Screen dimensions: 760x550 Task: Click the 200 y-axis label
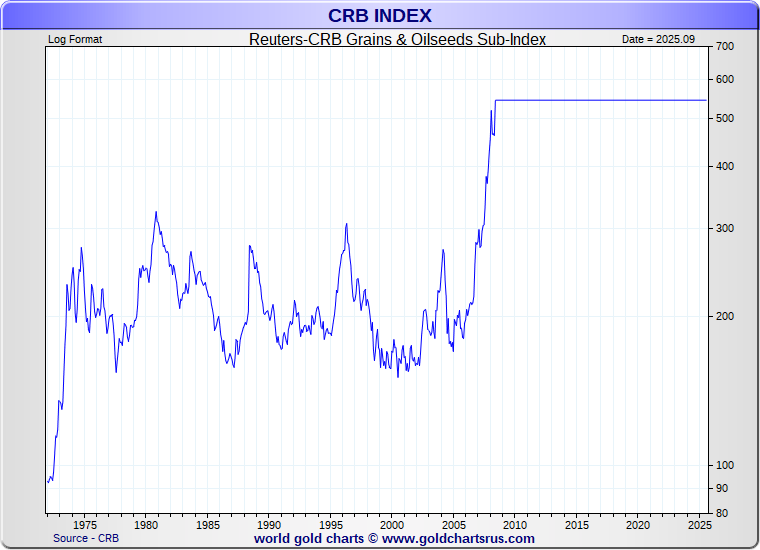point(725,316)
